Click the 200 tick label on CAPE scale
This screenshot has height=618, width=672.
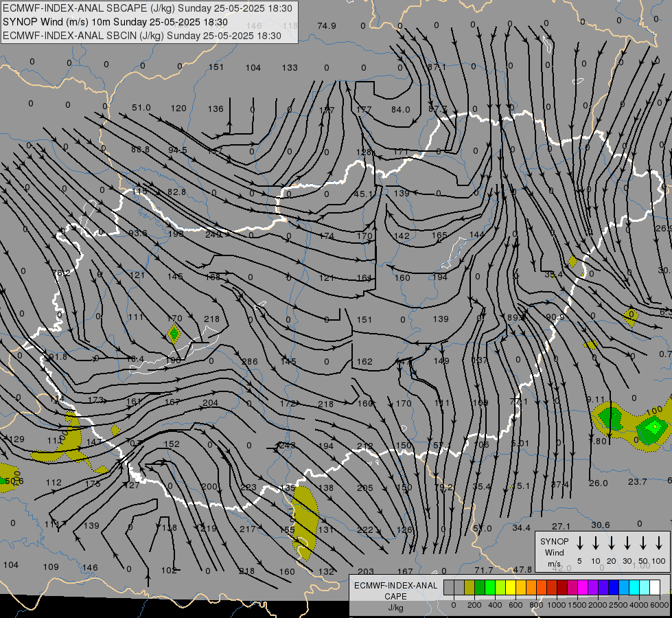pyautogui.click(x=474, y=605)
